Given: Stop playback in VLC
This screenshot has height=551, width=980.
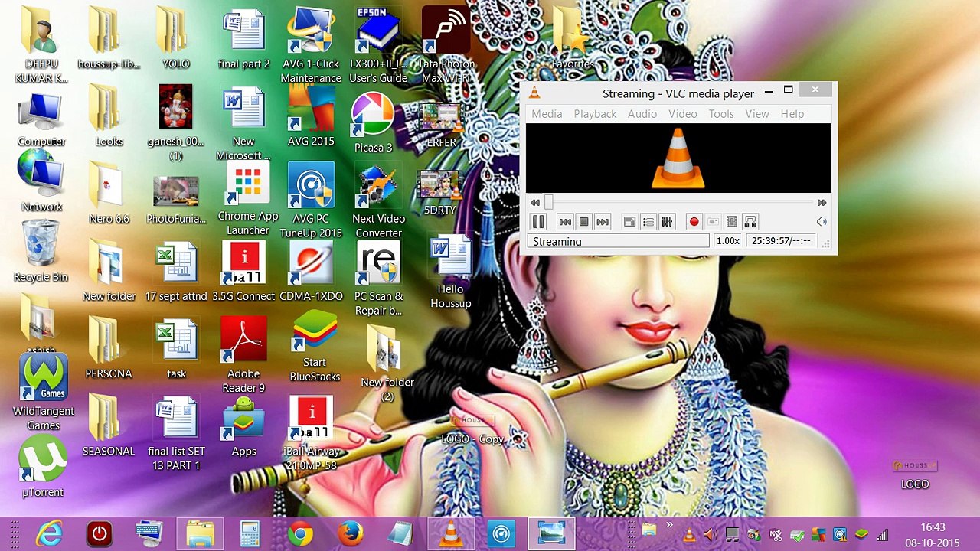Looking at the screenshot, I should [583, 222].
